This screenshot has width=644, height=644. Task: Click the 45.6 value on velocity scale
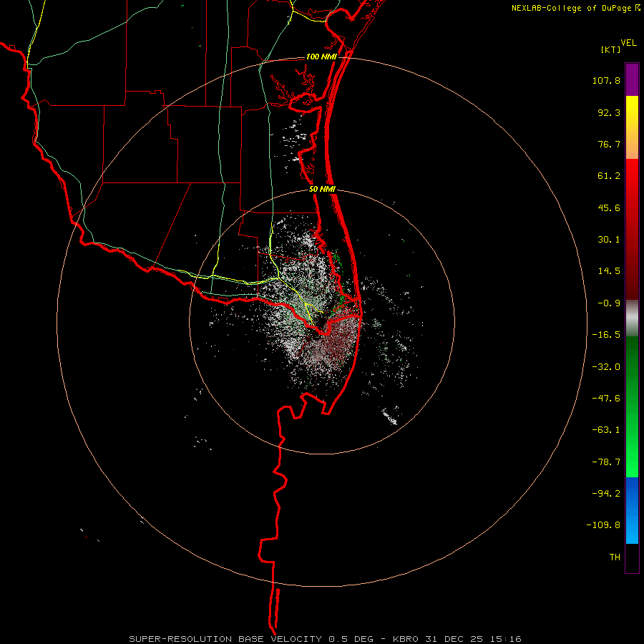(609, 208)
